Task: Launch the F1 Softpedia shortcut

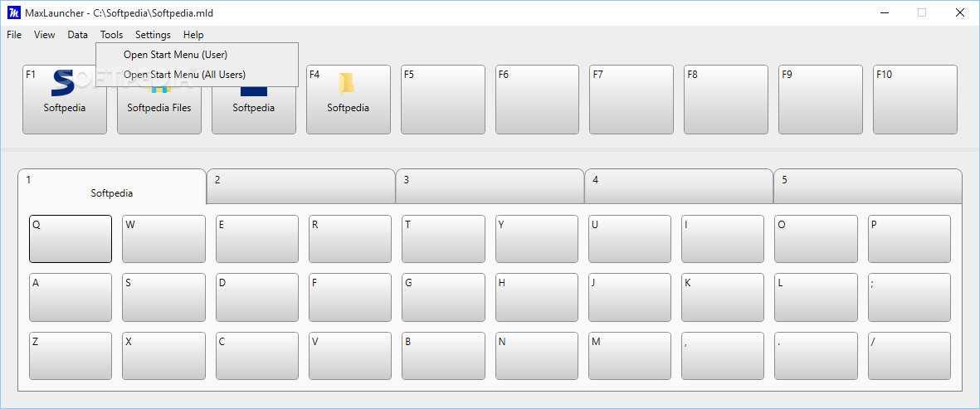Action: [x=65, y=100]
